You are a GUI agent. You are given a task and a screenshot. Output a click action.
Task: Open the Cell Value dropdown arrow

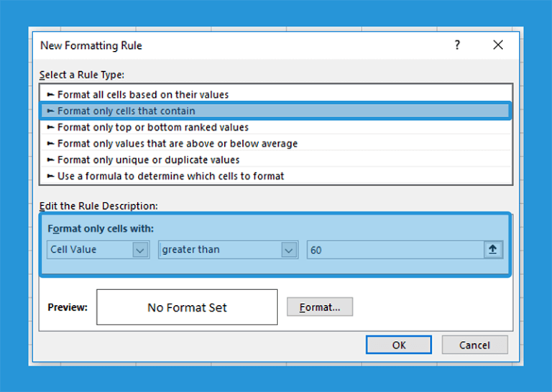[140, 250]
